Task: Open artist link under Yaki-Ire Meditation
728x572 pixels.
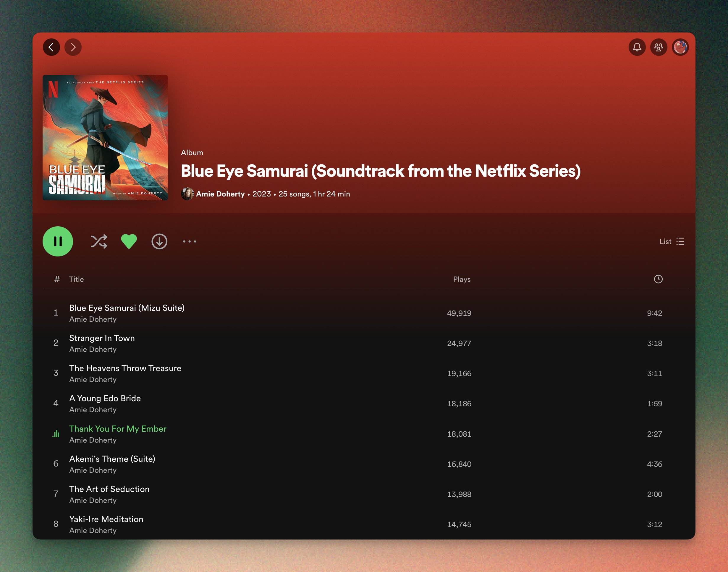Action: [93, 530]
